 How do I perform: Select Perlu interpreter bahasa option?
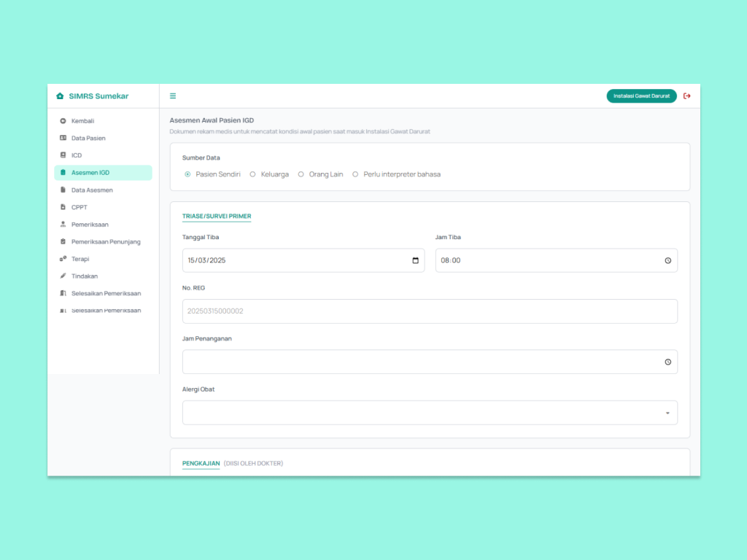pos(356,174)
